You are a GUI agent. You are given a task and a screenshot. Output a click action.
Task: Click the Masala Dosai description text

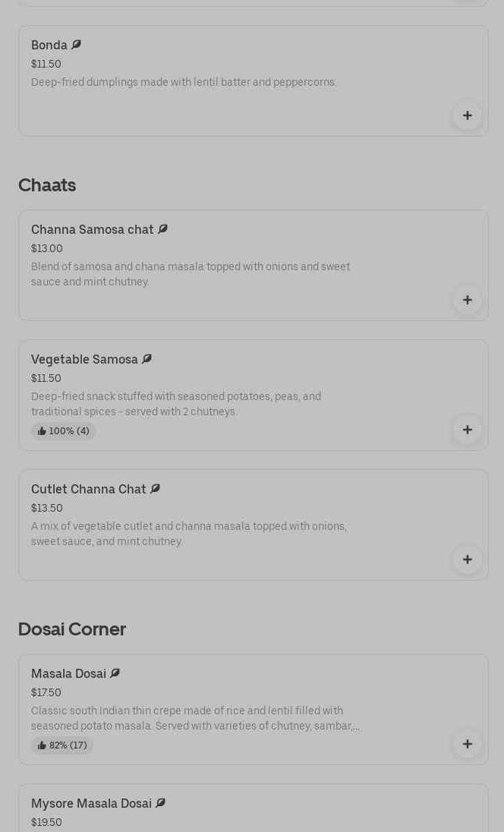click(x=195, y=718)
